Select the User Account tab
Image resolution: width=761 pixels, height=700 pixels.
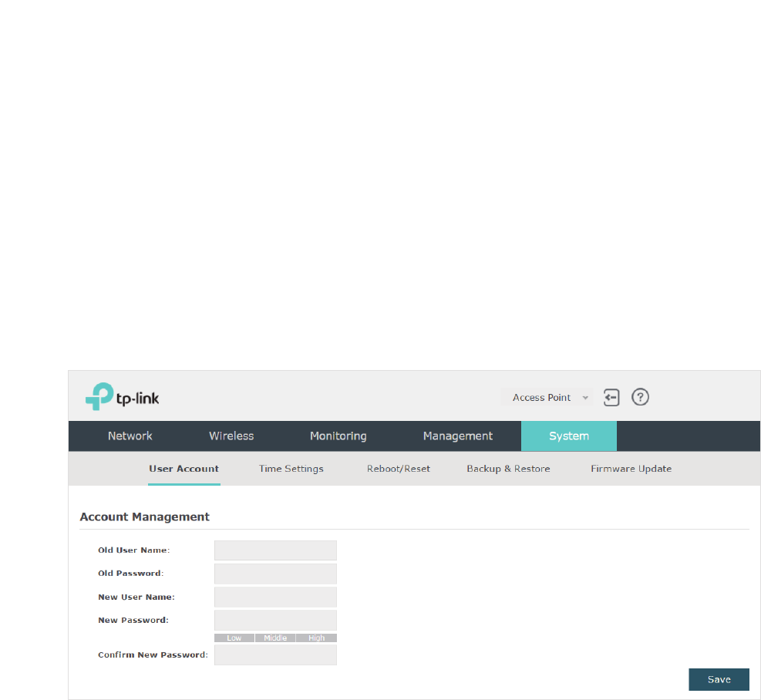click(x=184, y=469)
